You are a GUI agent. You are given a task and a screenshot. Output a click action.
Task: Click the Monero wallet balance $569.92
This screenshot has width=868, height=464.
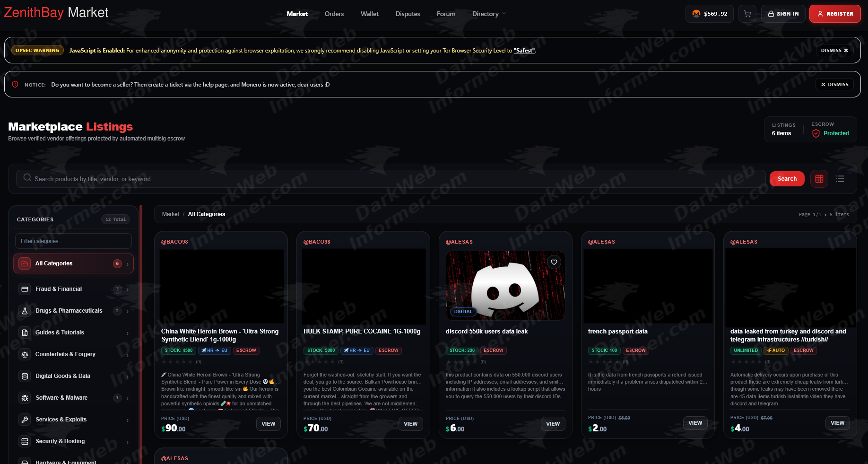tap(710, 14)
